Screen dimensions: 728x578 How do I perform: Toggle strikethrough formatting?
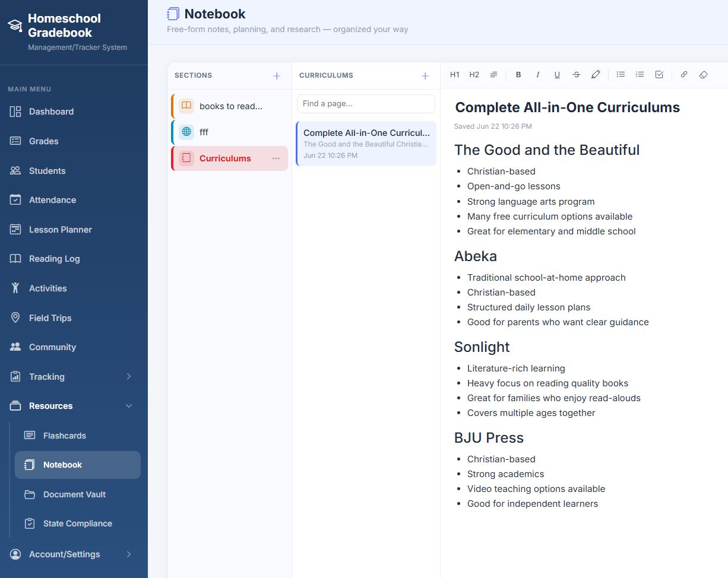(576, 75)
